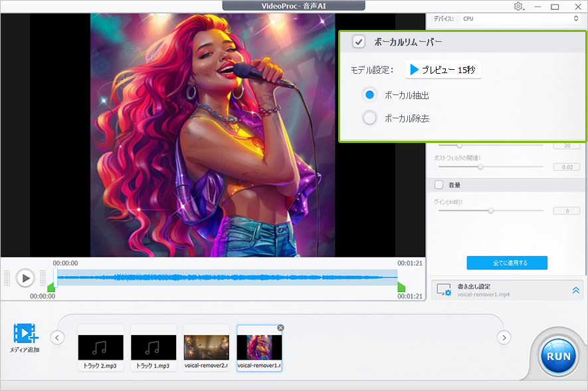Open settings gear in title bar
The height and width of the screenshot is (391, 588).
point(518,7)
